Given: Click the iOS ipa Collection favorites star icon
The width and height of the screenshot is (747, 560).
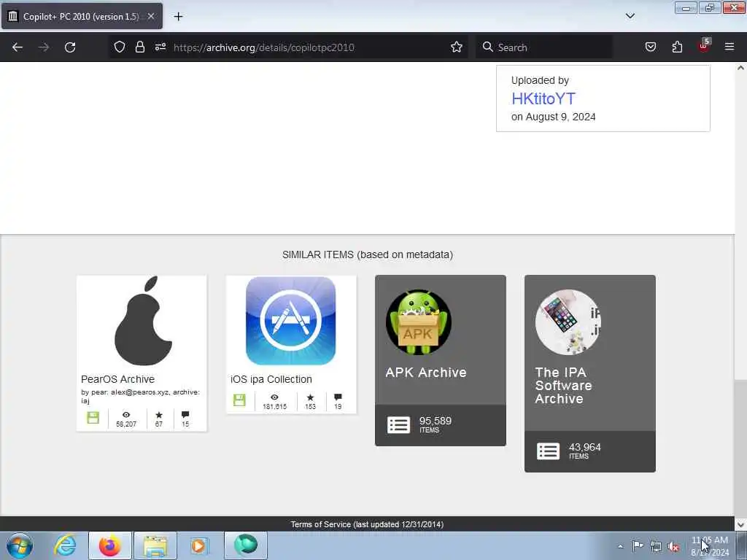Looking at the screenshot, I should coord(310,397).
